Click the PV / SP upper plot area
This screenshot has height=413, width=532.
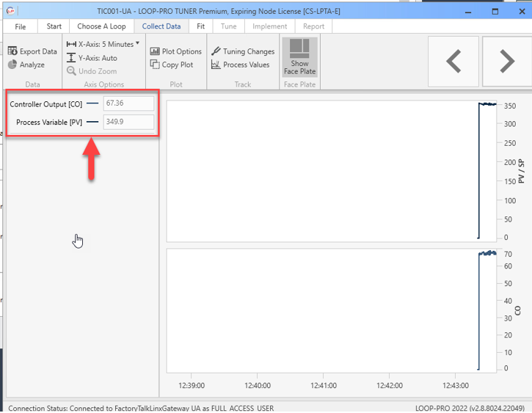point(332,171)
